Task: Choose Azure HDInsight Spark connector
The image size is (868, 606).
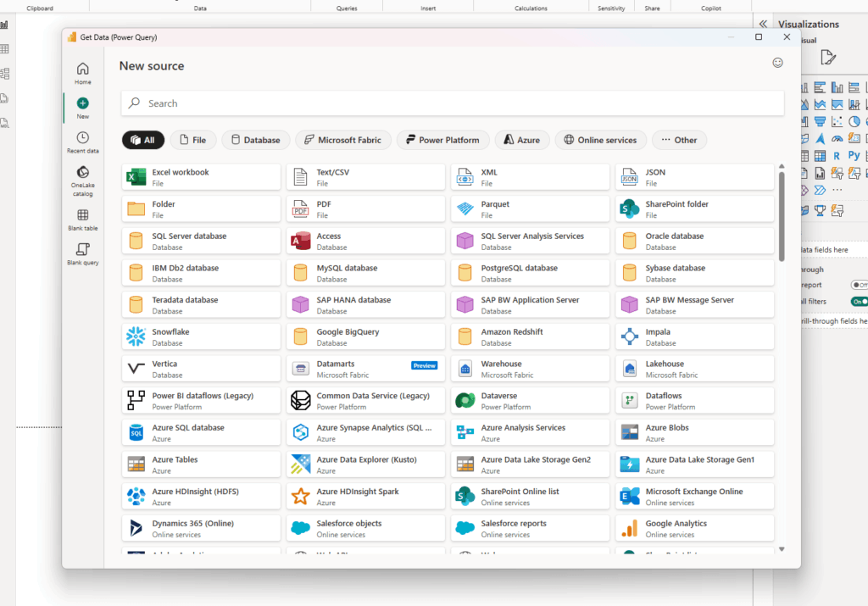Action: click(365, 497)
